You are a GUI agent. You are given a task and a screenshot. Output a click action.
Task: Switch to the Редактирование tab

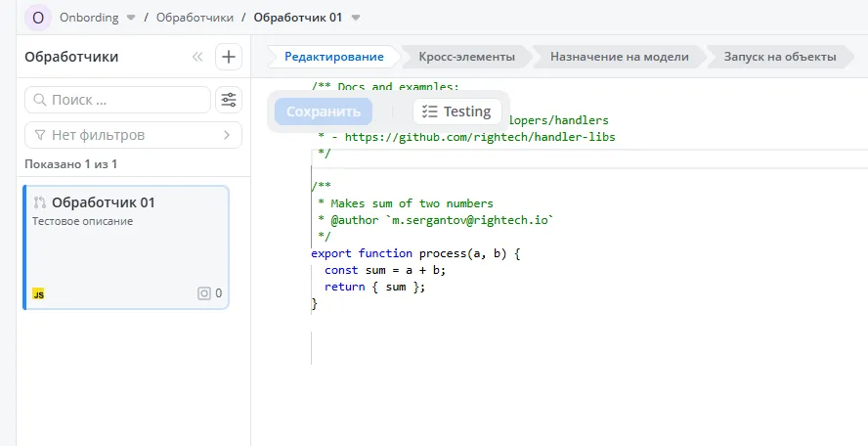[x=333, y=57]
